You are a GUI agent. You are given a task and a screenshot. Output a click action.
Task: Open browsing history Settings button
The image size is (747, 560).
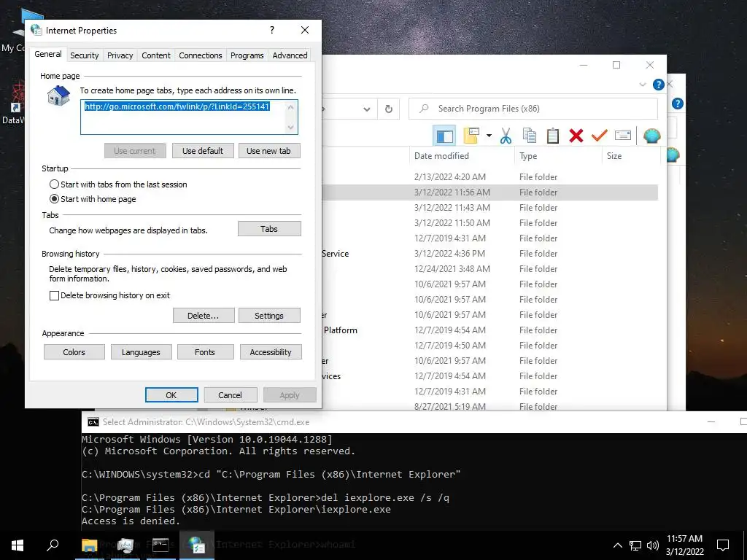coord(269,316)
